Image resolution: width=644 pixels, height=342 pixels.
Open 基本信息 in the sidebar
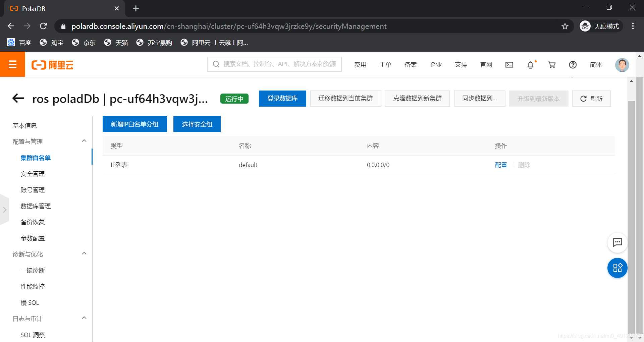tap(24, 125)
